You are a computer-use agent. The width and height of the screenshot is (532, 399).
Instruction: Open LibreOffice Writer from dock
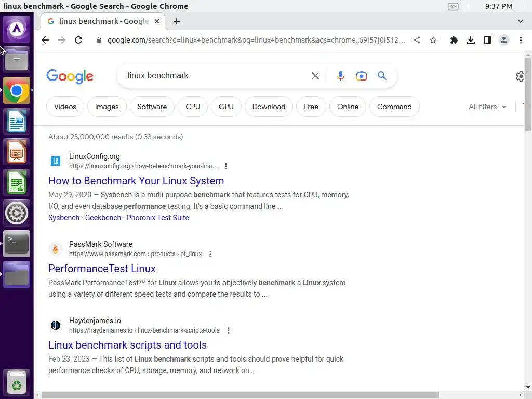click(x=17, y=121)
